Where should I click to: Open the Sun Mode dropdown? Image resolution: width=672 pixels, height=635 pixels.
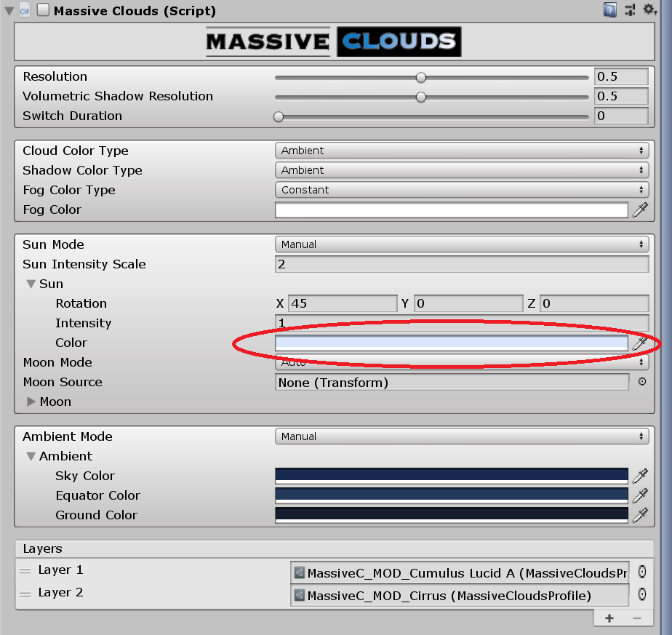(x=462, y=244)
